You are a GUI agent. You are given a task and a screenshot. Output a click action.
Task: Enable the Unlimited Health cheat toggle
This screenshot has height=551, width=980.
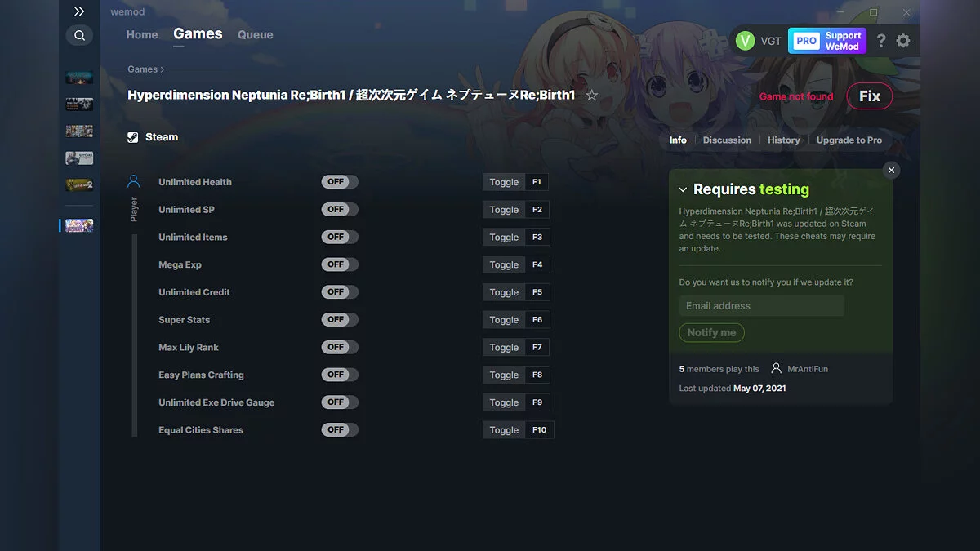pos(339,181)
